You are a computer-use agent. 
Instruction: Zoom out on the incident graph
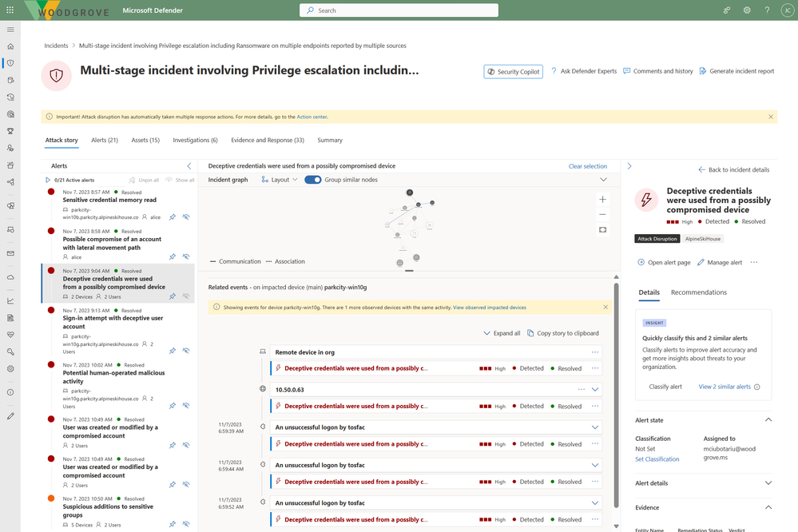[602, 214]
